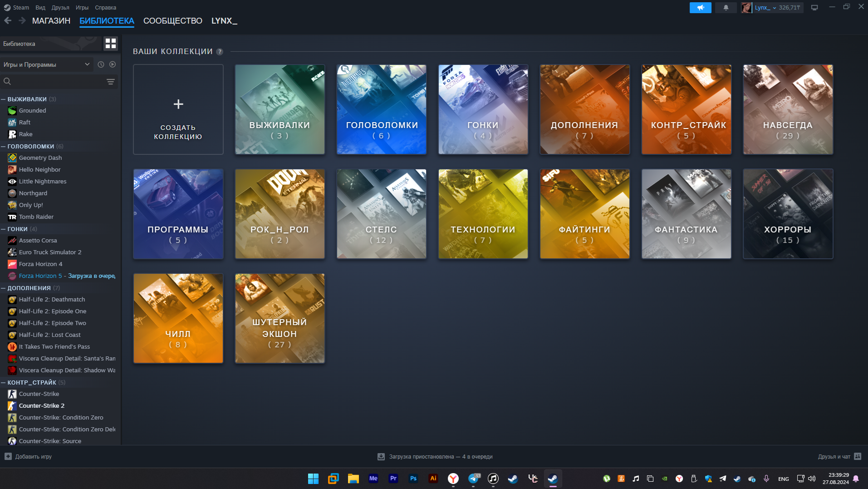Click the ready-to-play filter icon
868x489 pixels.
tap(113, 64)
